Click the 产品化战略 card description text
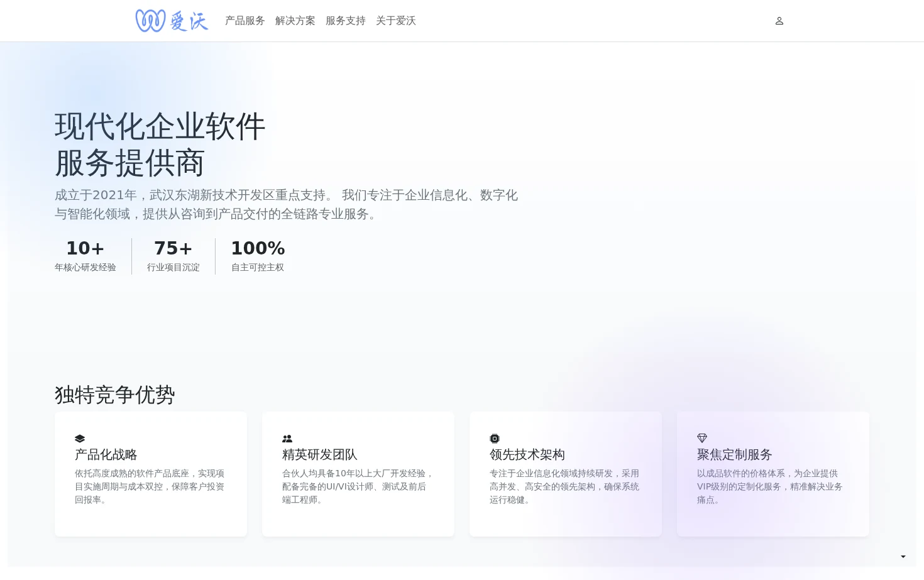Screen dimensions: 924x580 pyautogui.click(x=150, y=486)
